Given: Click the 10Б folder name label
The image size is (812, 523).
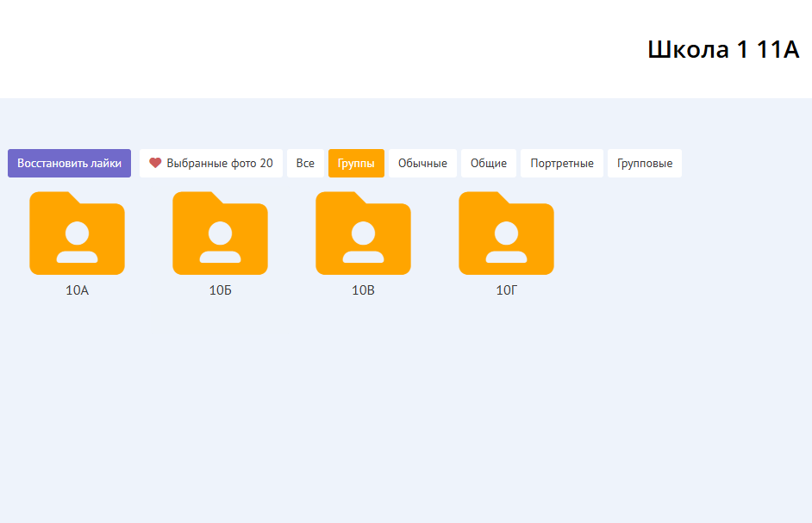Looking at the screenshot, I should point(221,290).
